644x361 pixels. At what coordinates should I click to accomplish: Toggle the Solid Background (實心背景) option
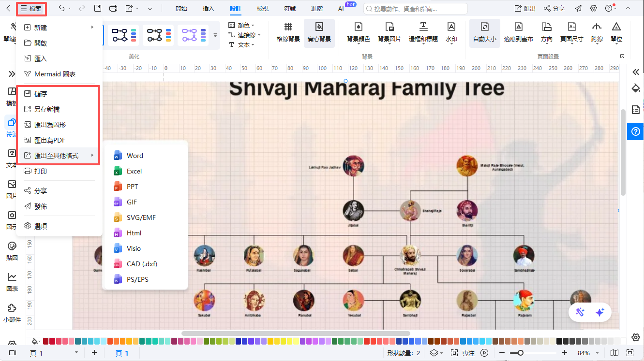(x=319, y=32)
